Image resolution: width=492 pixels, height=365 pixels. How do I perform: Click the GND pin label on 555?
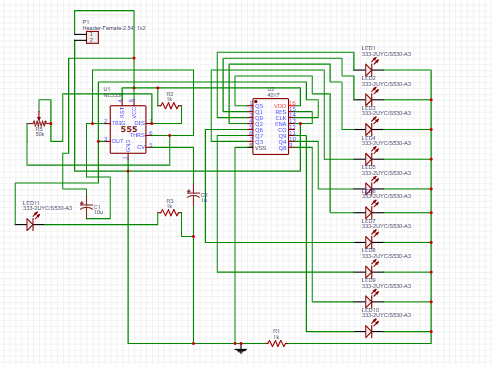(128, 146)
